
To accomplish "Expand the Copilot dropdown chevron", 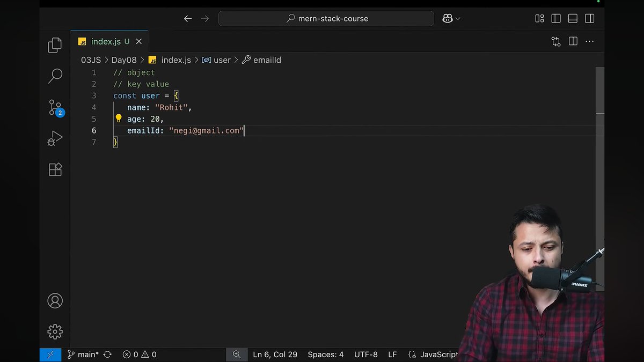I will tap(458, 18).
